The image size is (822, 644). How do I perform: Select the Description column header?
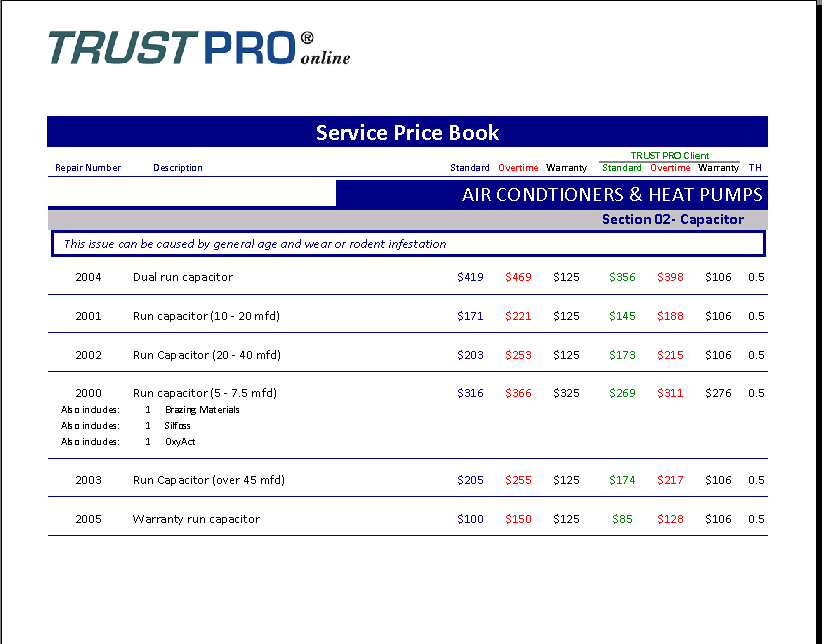[178, 168]
